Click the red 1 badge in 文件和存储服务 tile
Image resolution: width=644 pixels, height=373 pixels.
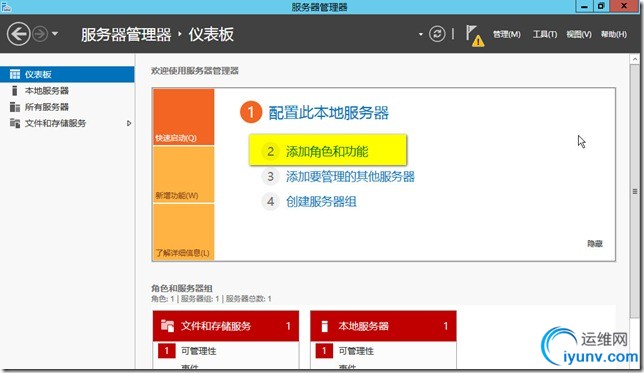(x=166, y=351)
